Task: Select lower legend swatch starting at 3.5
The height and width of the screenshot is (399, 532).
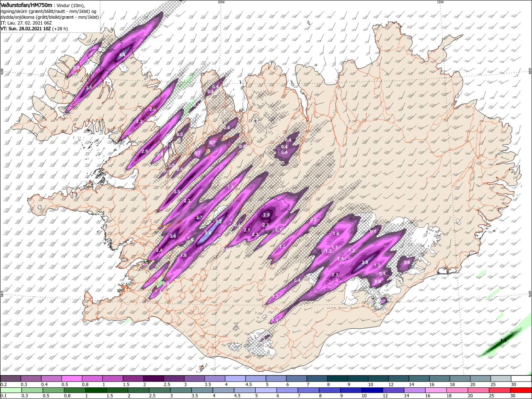Action: (202, 390)
